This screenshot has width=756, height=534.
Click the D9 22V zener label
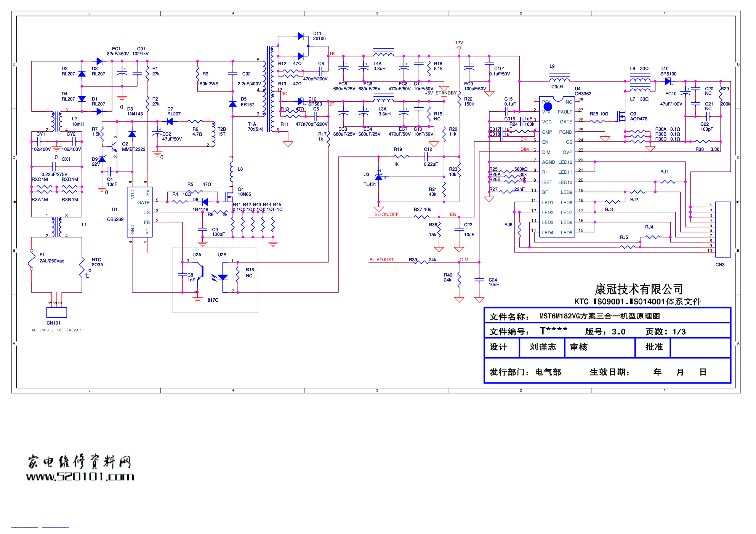[x=96, y=161]
